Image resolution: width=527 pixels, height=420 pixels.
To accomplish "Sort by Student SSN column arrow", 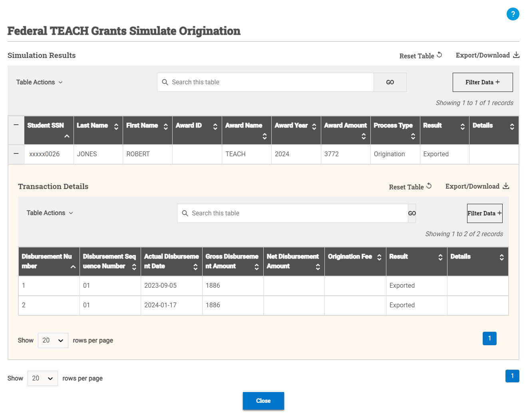I will (x=67, y=136).
